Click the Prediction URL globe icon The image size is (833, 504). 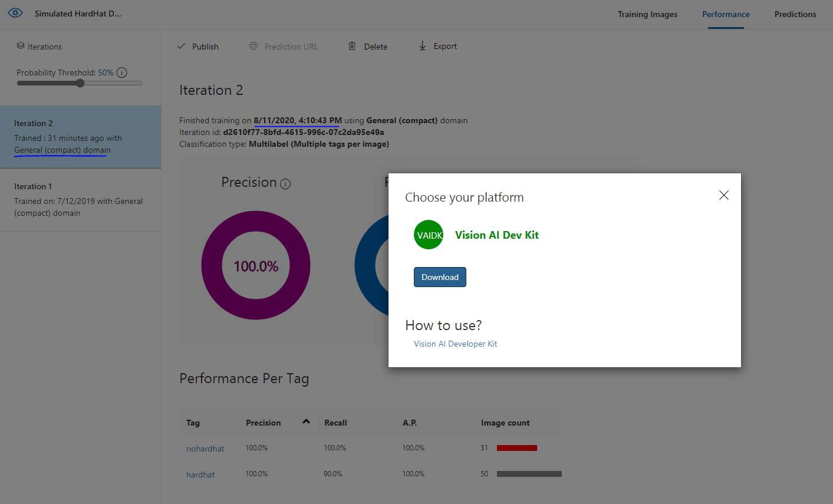click(x=253, y=46)
